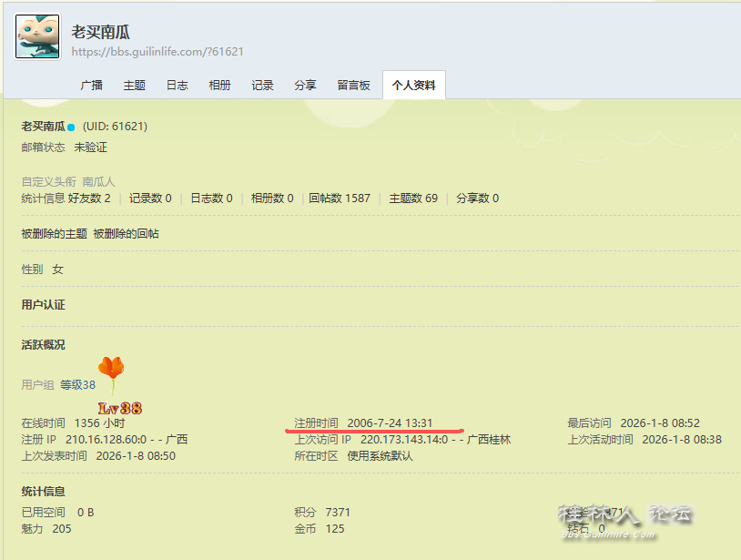Open 主题数 69 threads list
This screenshot has height=560, width=741.
pyautogui.click(x=413, y=198)
